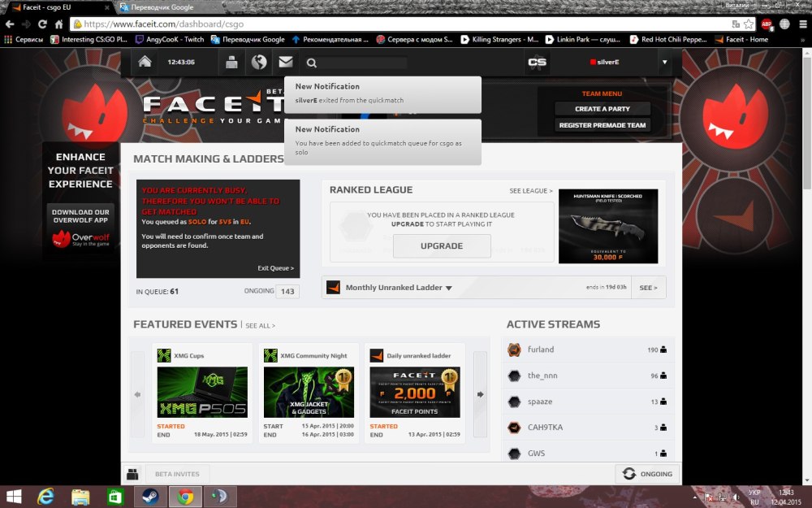This screenshot has width=812, height=508.
Task: Open the friends icon in top bar
Action: tap(231, 62)
